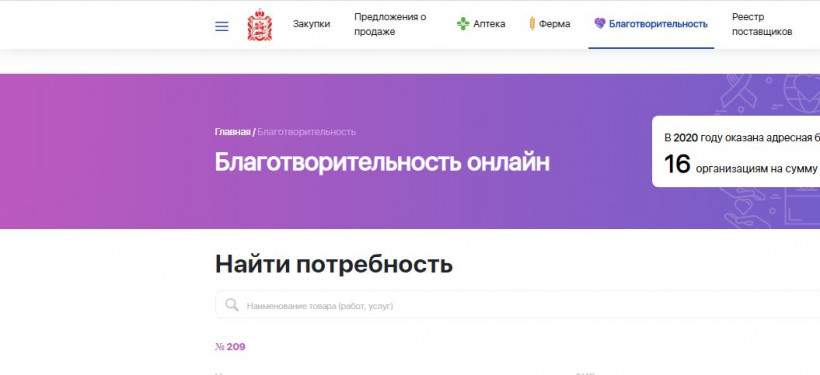Click the Благотворительность breadcrumb text

[x=306, y=132]
